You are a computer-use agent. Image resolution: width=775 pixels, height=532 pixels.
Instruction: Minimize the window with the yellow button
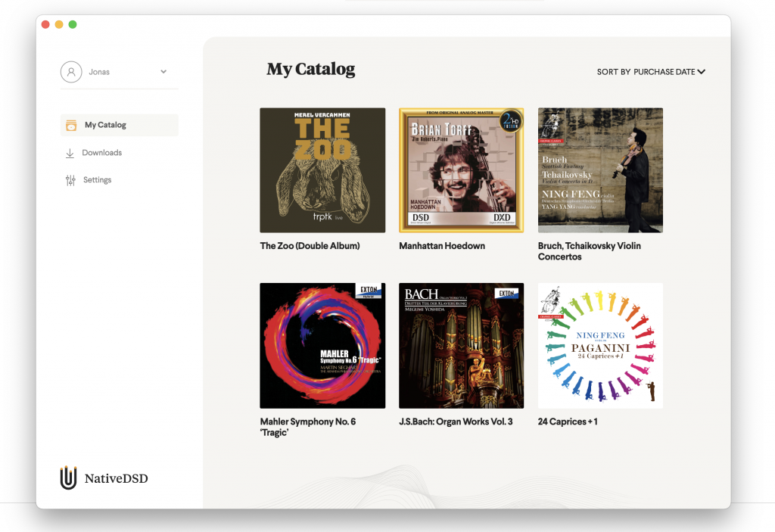59,24
